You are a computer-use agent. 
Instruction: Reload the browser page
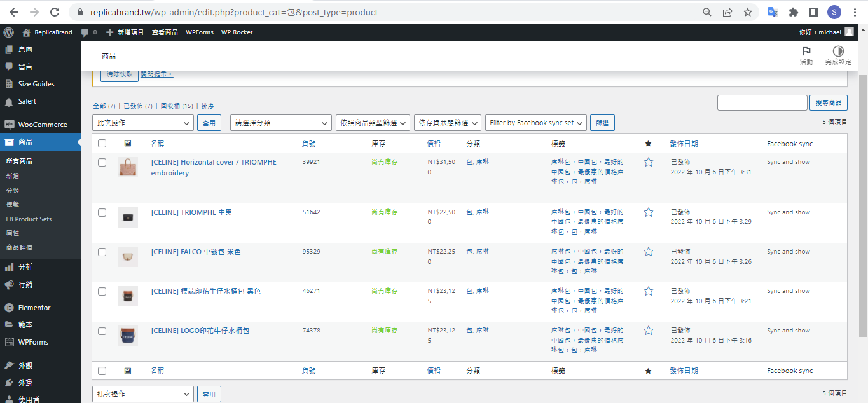pos(55,12)
